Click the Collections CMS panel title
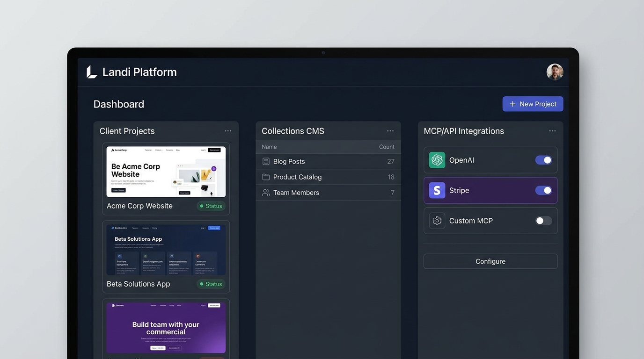644x359 pixels. pos(293,131)
